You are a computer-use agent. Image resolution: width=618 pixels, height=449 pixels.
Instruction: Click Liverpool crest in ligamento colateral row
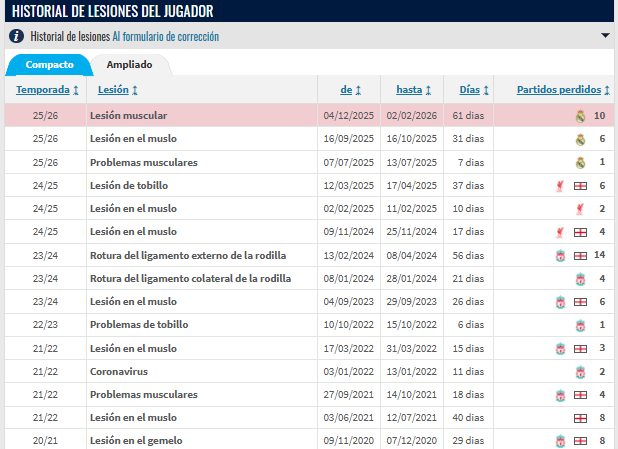pyautogui.click(x=580, y=279)
